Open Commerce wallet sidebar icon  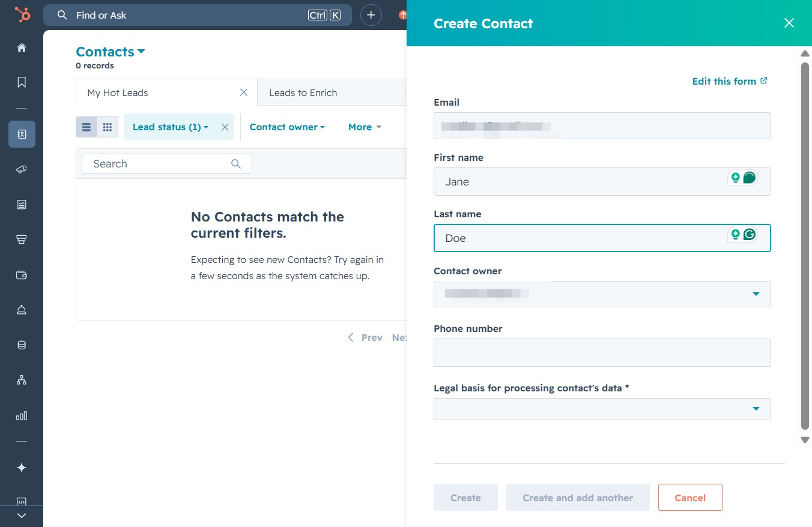(x=22, y=275)
